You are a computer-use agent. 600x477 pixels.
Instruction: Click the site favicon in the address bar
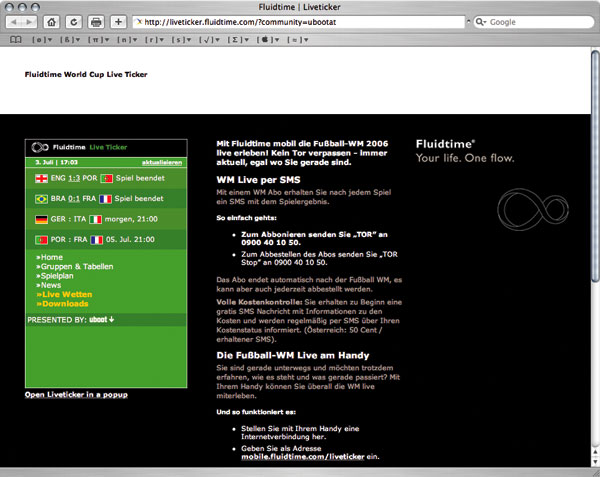click(139, 22)
